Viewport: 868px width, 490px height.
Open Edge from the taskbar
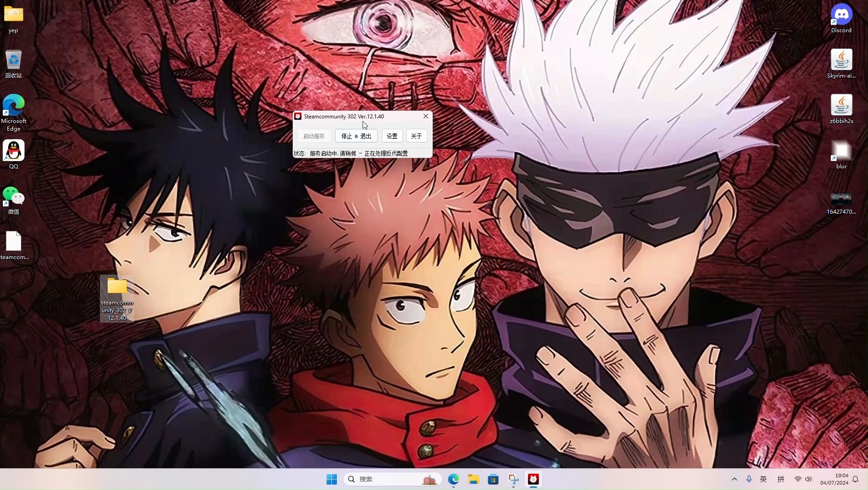pos(454,479)
